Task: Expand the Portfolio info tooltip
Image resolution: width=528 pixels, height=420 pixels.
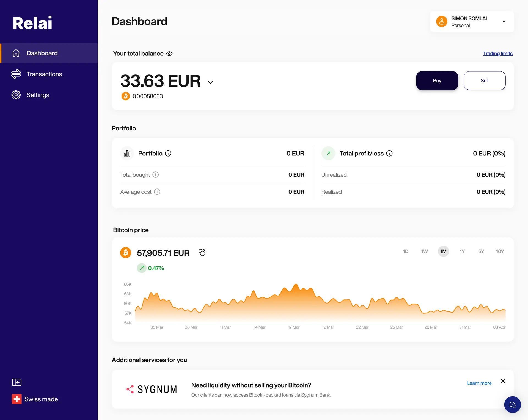Action: click(168, 153)
